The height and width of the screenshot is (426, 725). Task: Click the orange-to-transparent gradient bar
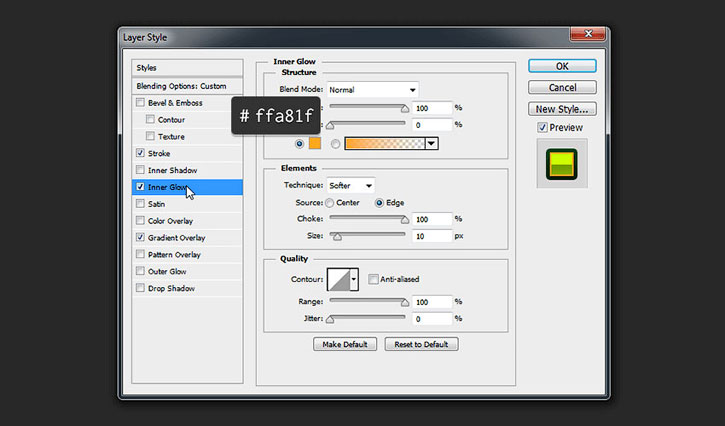tap(385, 143)
